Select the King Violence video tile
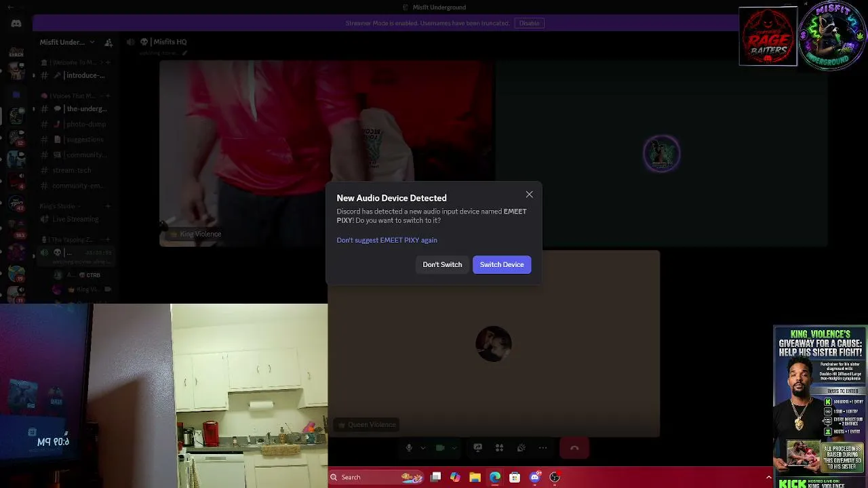The width and height of the screenshot is (868, 488). tap(327, 153)
